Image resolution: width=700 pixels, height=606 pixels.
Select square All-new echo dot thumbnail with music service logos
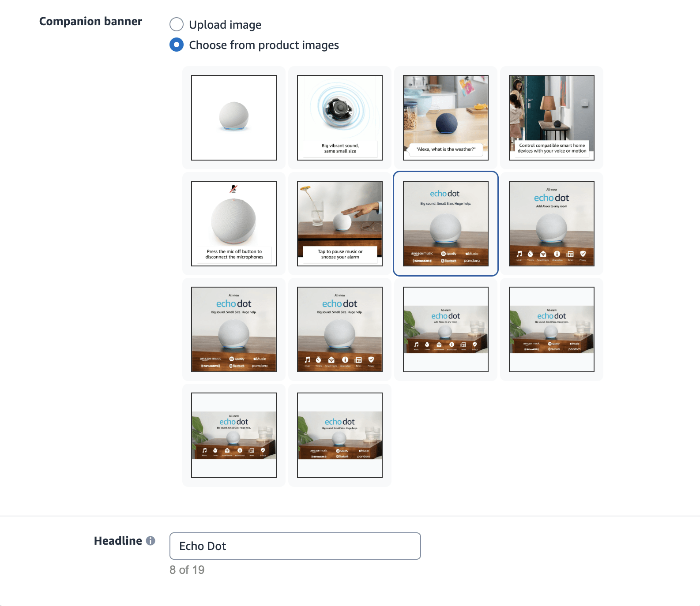[x=234, y=329]
